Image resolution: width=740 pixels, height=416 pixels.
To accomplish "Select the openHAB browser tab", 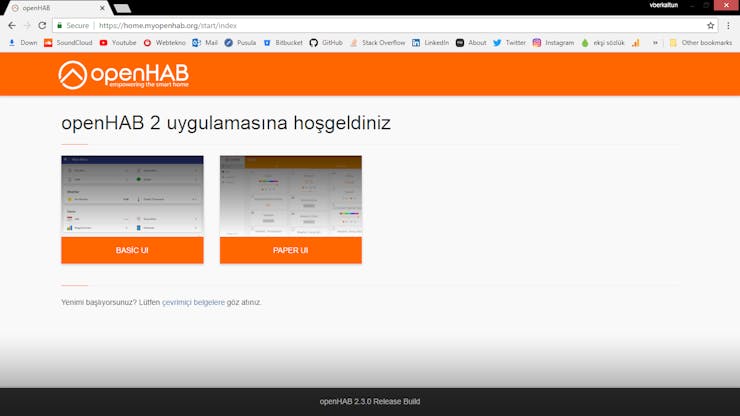I will [57, 8].
